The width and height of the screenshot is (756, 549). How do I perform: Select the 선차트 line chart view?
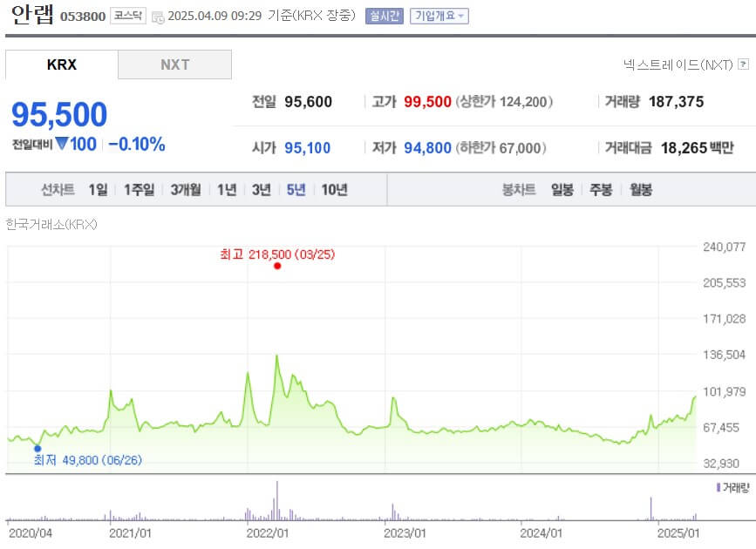pos(57,188)
